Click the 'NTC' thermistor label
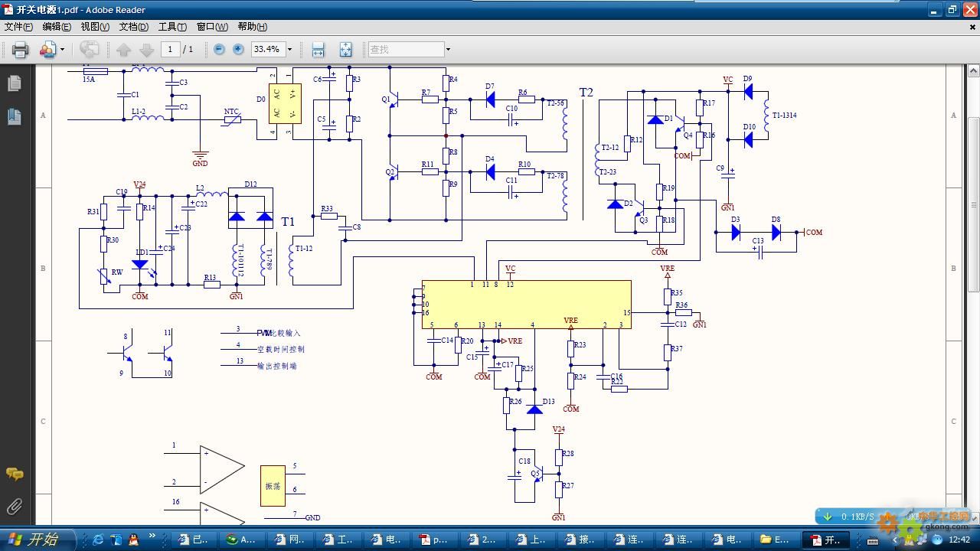This screenshot has height=551, width=980. click(231, 112)
